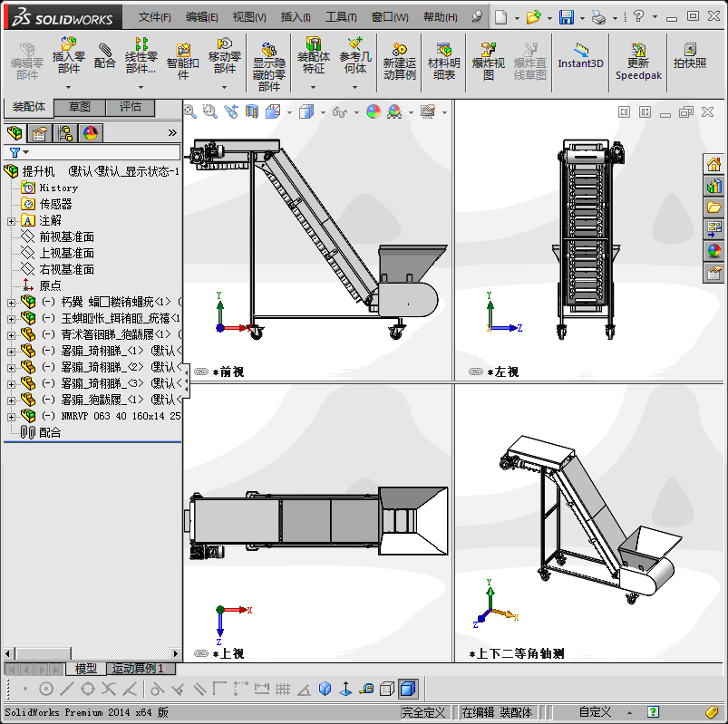Toggle Grid snap in quick snaps toolbar

[x=282, y=689]
